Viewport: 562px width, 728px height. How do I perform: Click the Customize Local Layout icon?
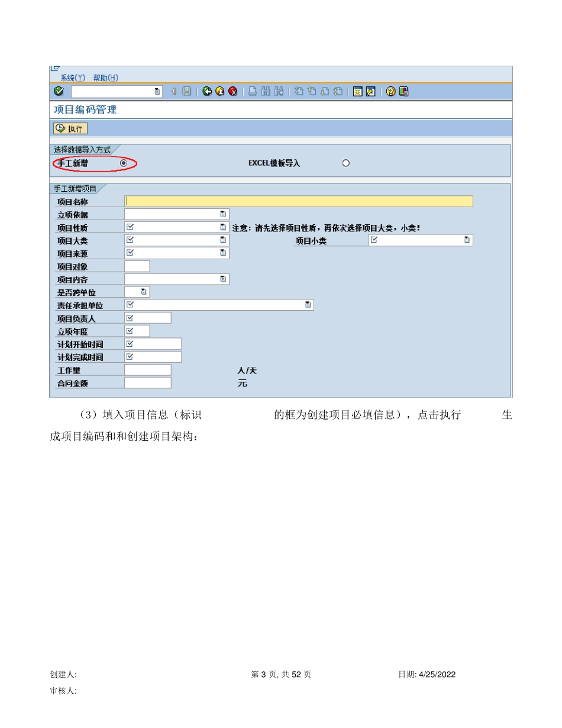403,91
